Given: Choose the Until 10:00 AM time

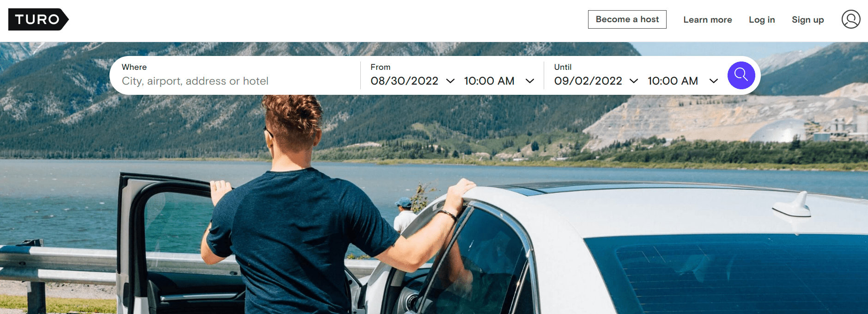Looking at the screenshot, I should (673, 81).
